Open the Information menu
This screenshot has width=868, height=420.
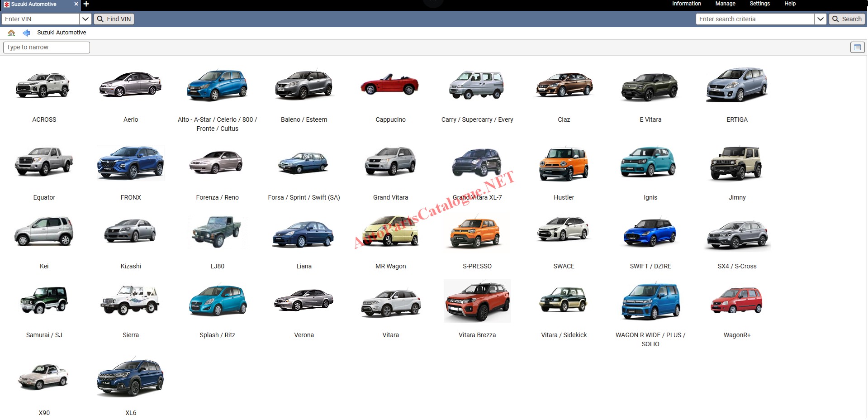click(x=686, y=4)
